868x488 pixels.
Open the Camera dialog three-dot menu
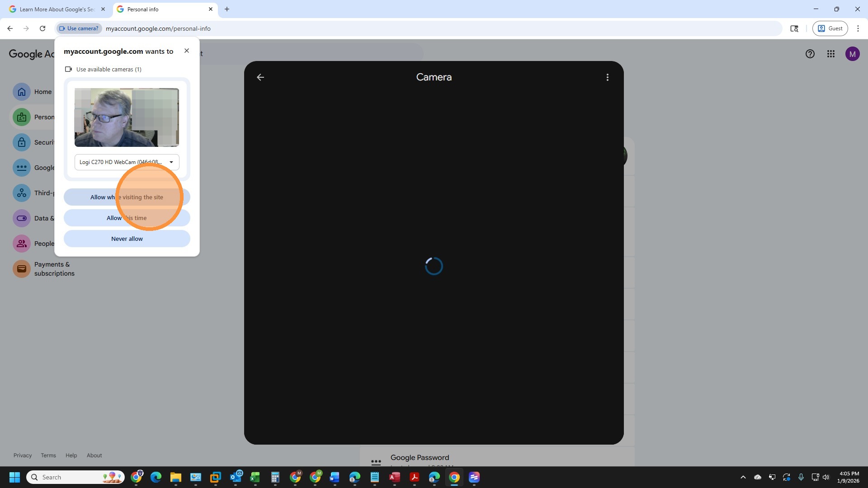pyautogui.click(x=607, y=77)
